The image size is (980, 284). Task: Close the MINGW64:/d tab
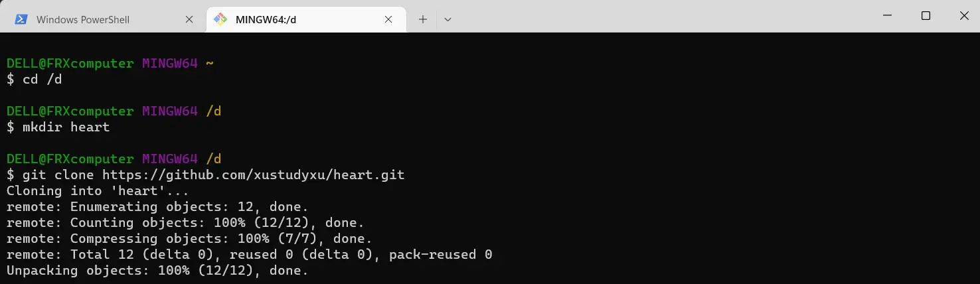[388, 19]
